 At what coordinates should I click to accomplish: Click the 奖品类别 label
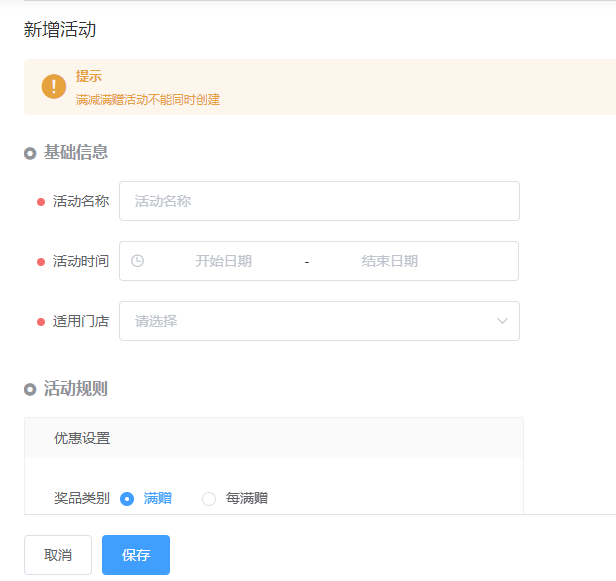pos(82,499)
